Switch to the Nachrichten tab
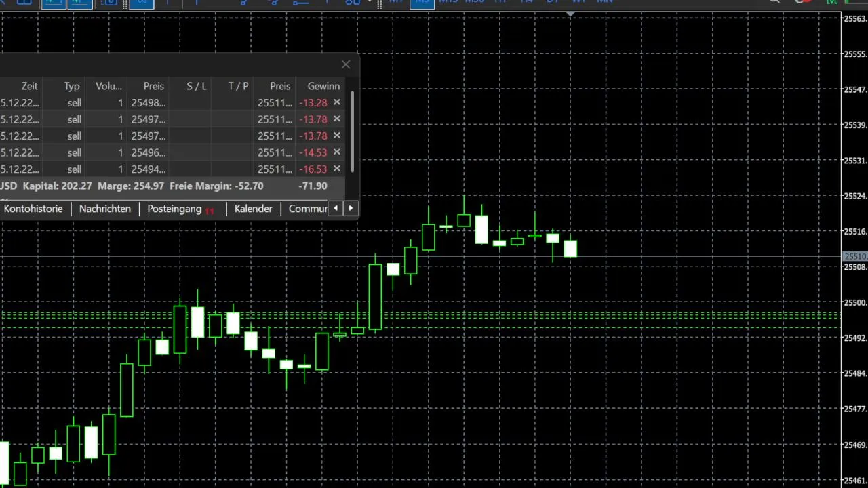Viewport: 868px width, 488px height. pos(105,209)
